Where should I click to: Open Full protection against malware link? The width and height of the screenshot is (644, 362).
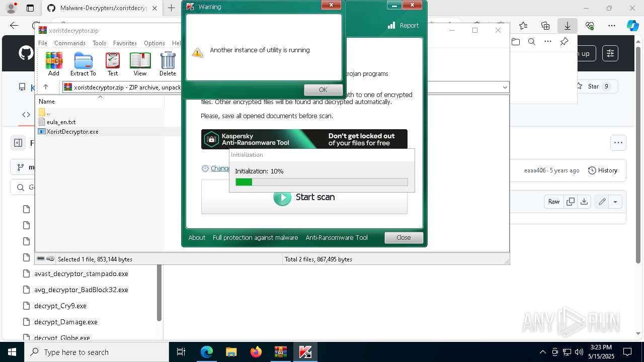click(x=255, y=237)
